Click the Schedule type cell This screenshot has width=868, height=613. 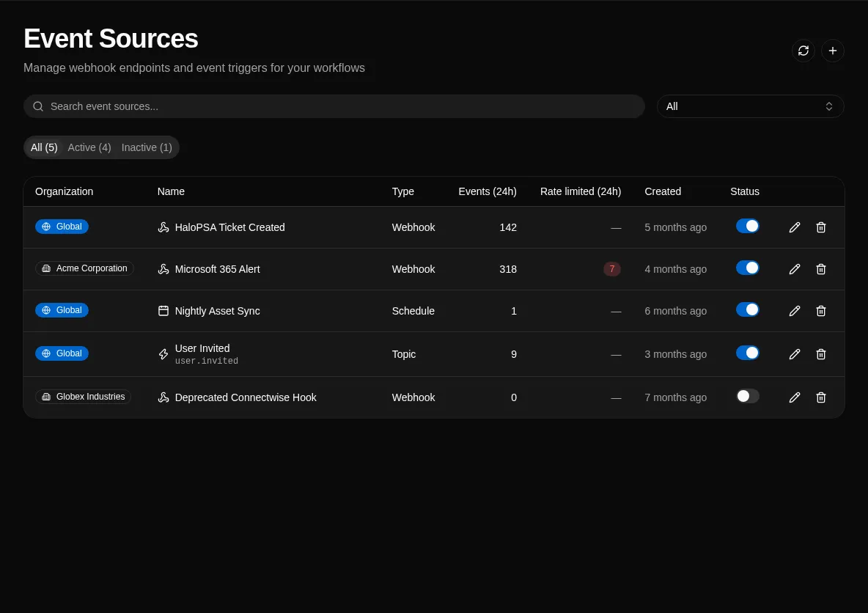413,311
